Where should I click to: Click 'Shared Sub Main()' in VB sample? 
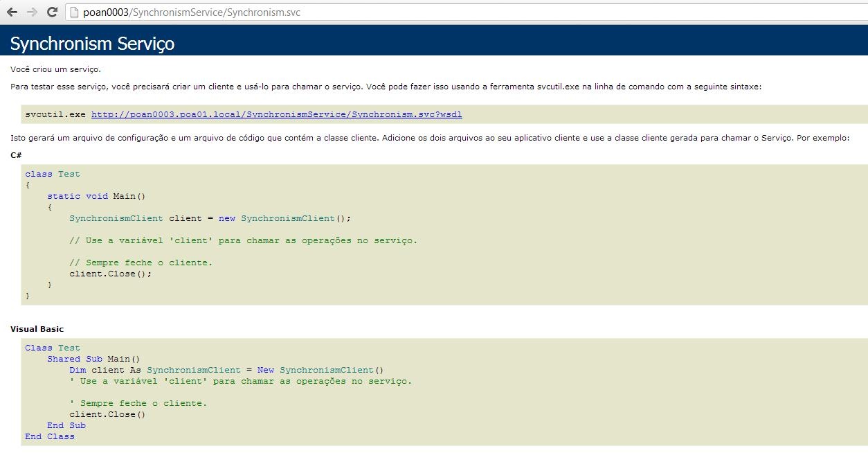pyautogui.click(x=93, y=359)
